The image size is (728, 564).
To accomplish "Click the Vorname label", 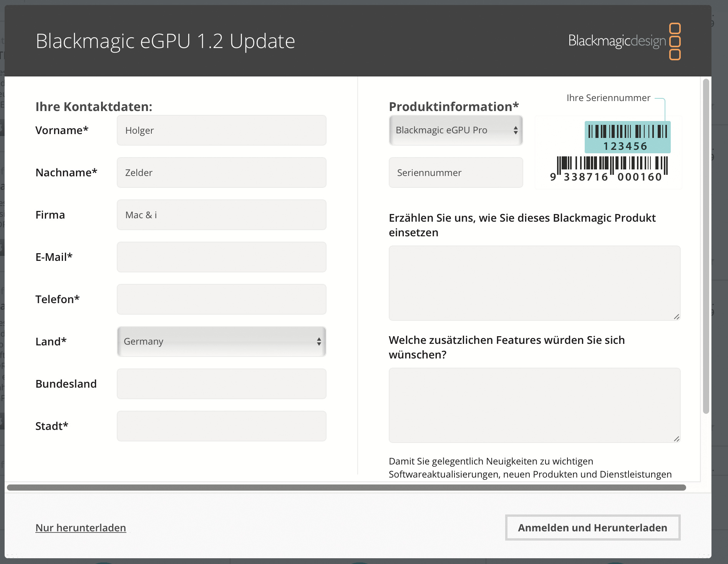I will [62, 130].
